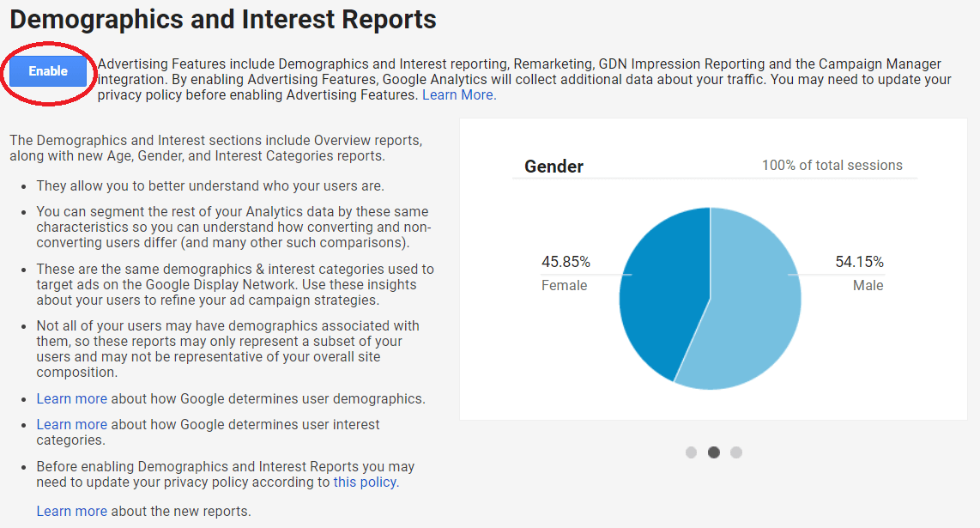Open Learn More link after privacy policy sentence

tap(459, 95)
